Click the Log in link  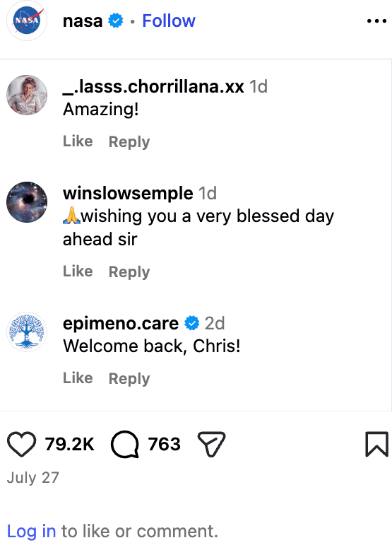(31, 531)
